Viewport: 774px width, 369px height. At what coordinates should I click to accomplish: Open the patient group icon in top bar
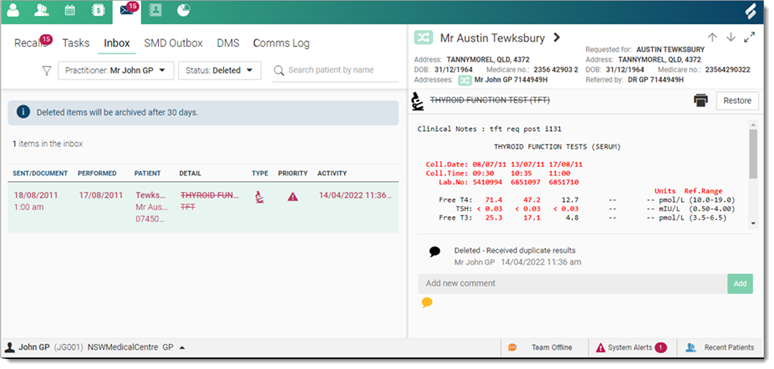pos(41,10)
